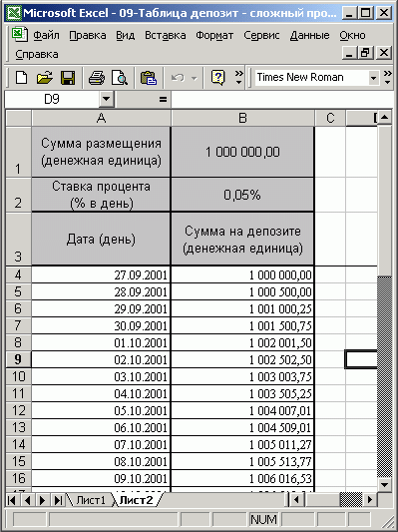398x532 pixels.
Task: Click the 0,05% interest rate cell
Action: [242, 195]
